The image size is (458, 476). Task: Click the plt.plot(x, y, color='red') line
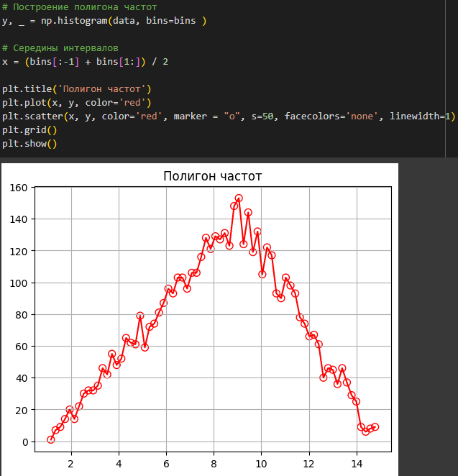76,103
